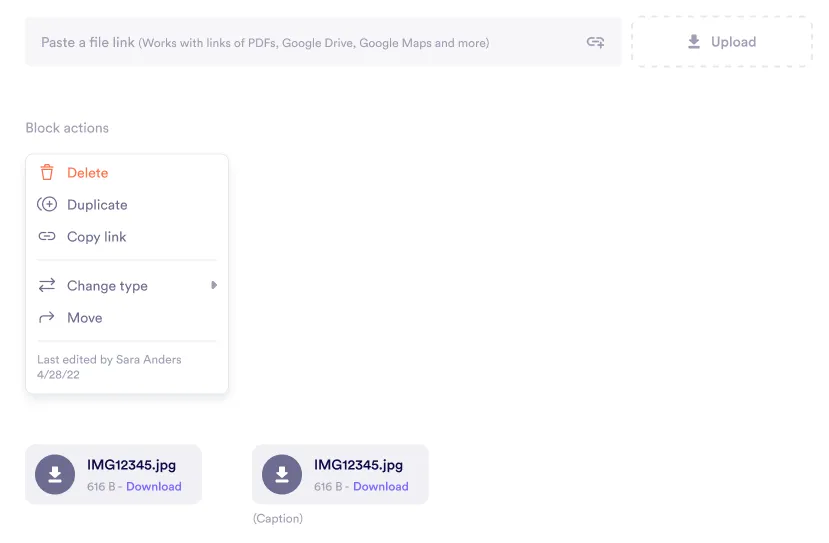829x543 pixels.
Task: Click the link icon in the paste field
Action: pyautogui.click(x=595, y=42)
